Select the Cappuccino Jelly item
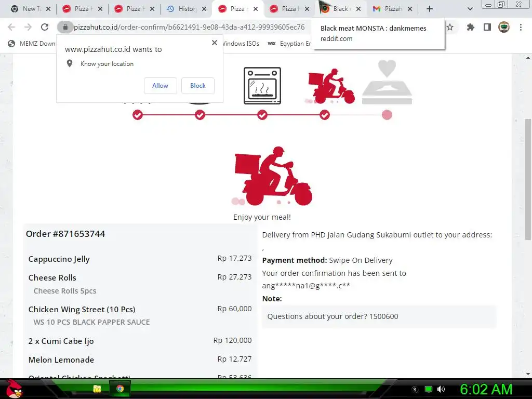This screenshot has height=399, width=532. [59, 259]
